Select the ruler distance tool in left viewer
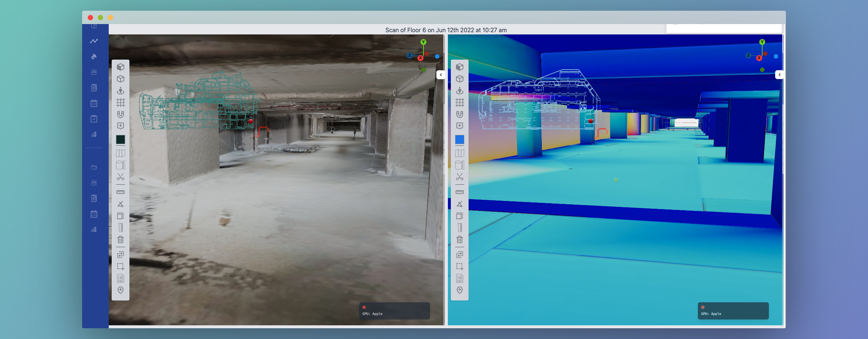 tap(121, 192)
